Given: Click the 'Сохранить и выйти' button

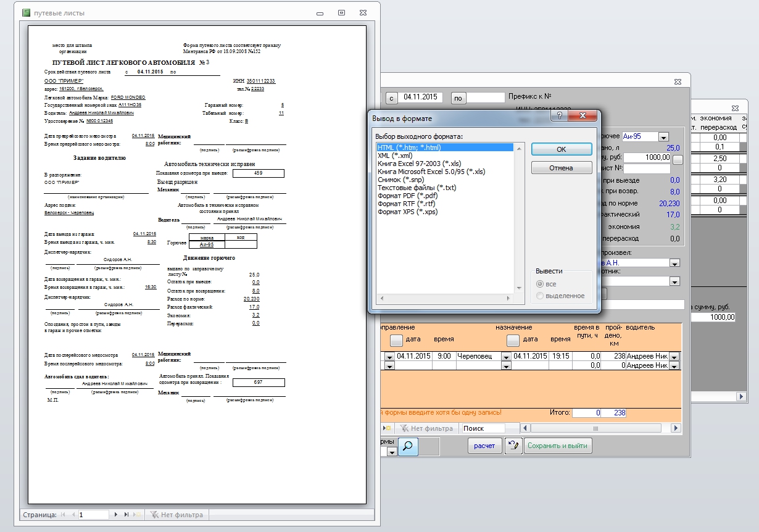Looking at the screenshot, I should [x=558, y=446].
